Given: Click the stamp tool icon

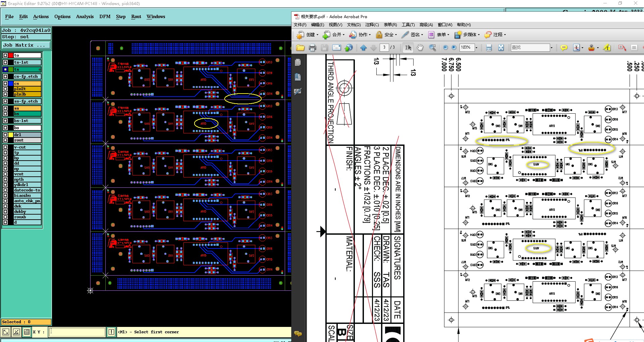Looking at the screenshot, I should click(591, 48).
